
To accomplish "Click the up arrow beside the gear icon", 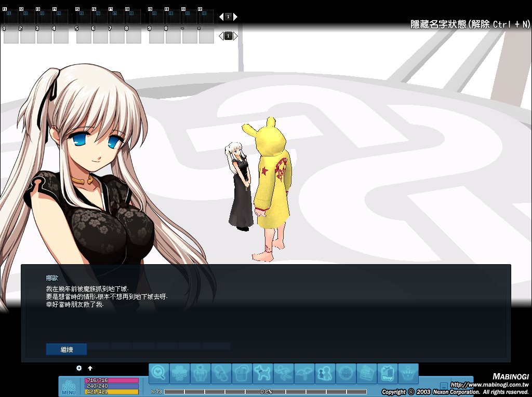I will pyautogui.click(x=90, y=368).
